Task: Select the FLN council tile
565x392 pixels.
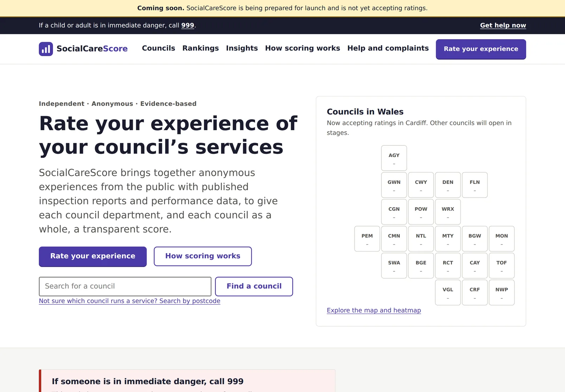Action: tap(475, 185)
